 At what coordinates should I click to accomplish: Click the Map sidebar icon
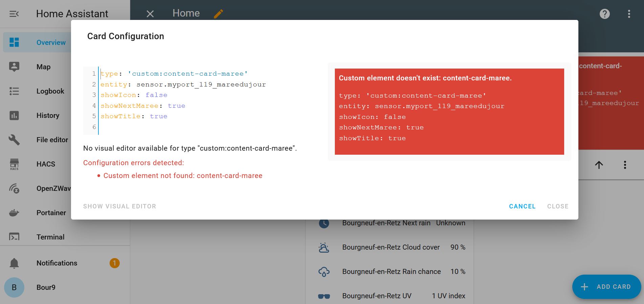point(14,67)
